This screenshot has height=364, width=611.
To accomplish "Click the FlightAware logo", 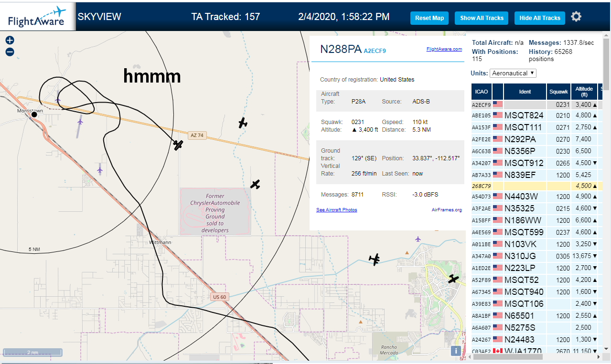I will click(37, 17).
